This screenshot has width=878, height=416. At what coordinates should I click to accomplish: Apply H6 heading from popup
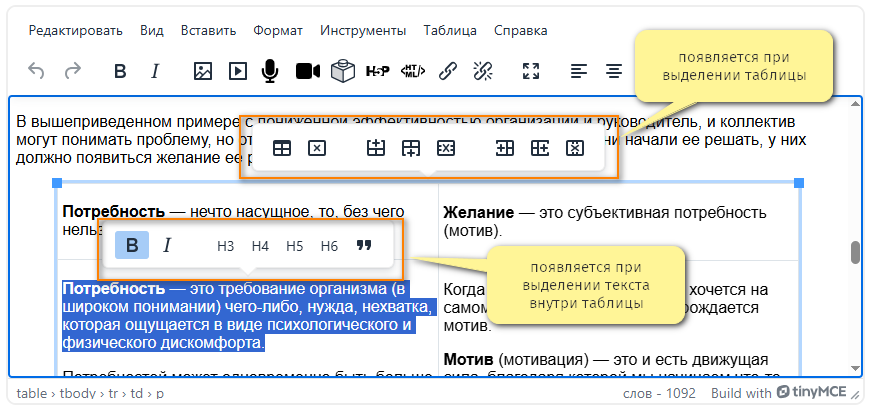pyautogui.click(x=329, y=246)
